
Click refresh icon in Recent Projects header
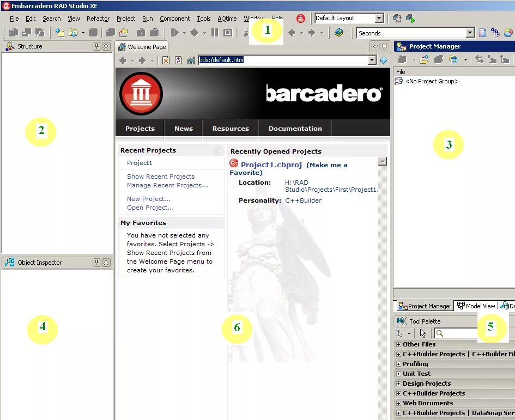[218, 150]
